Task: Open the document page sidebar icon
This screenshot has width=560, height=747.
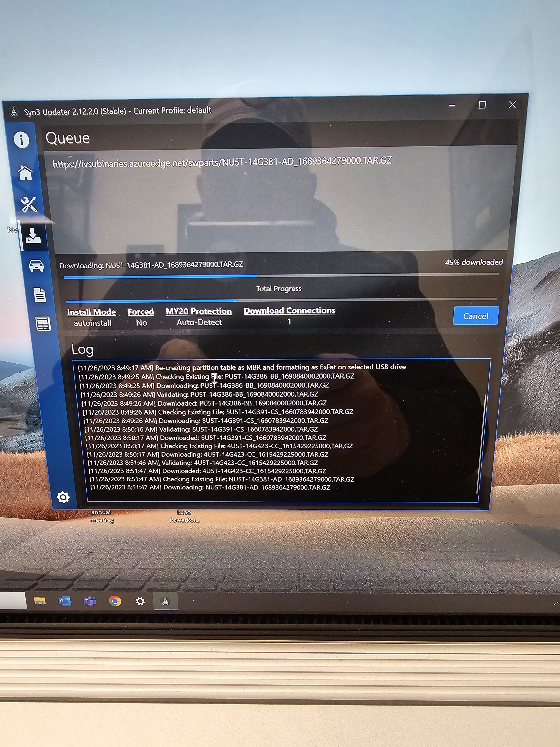Action: (40, 295)
